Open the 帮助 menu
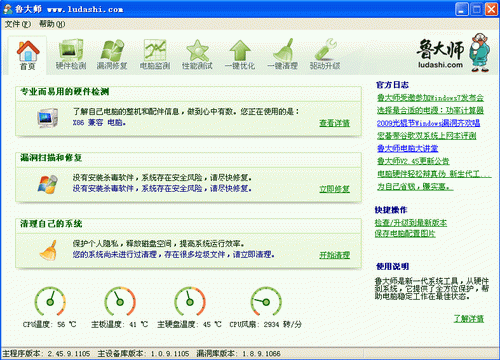This screenshot has width=500, height=360. (x=52, y=24)
